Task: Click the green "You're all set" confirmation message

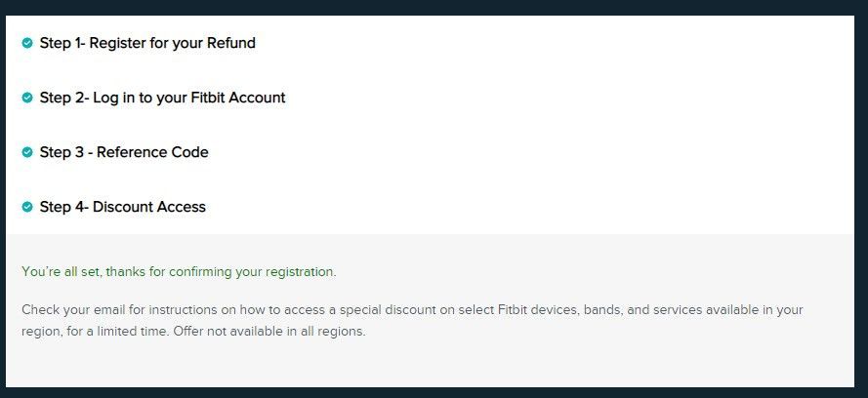Action: pos(179,271)
